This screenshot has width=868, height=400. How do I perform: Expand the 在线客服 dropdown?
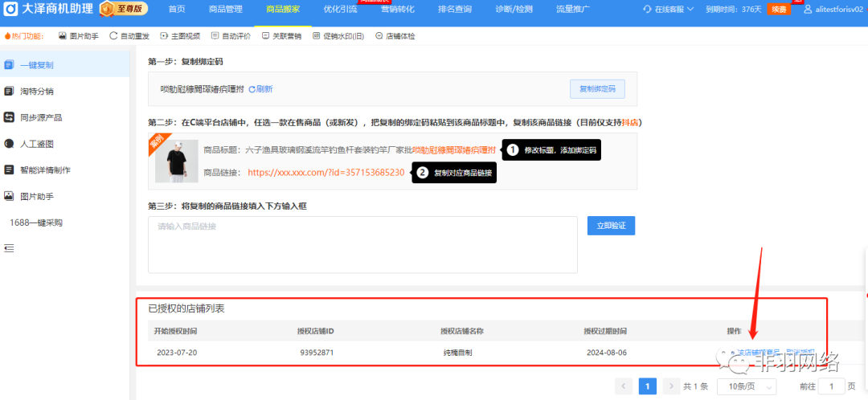pyautogui.click(x=673, y=9)
